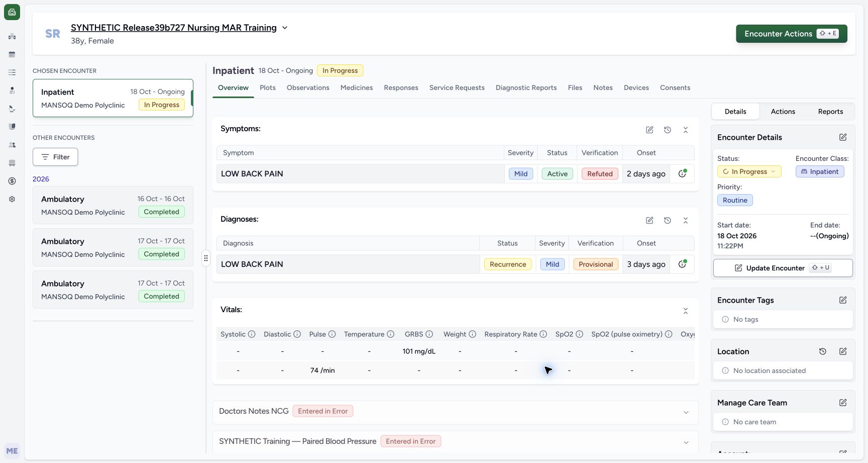
Task: Click the edit icon in Symptoms section
Action: 649,130
